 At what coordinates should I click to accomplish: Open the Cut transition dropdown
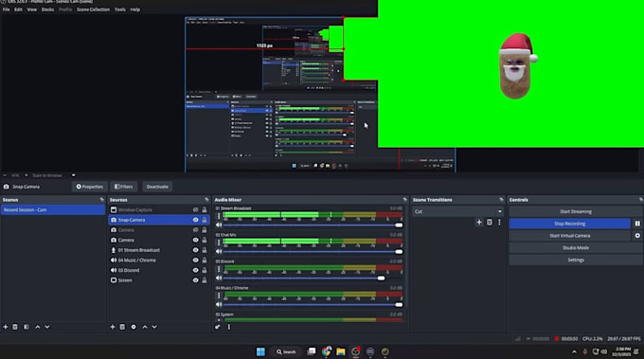pyautogui.click(x=458, y=211)
